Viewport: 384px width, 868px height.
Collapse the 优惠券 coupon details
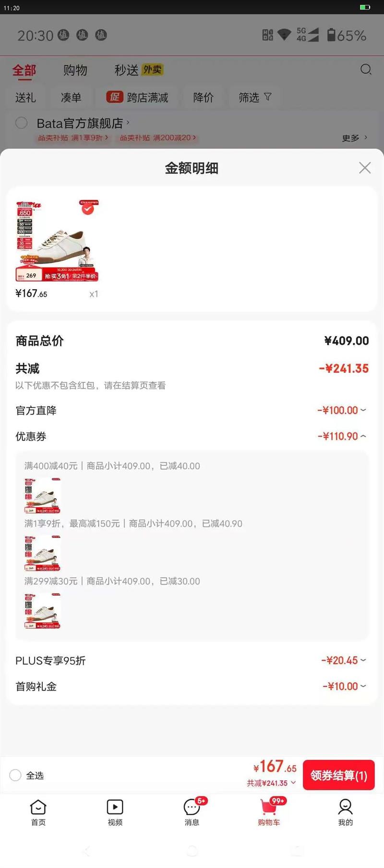[x=192, y=436]
